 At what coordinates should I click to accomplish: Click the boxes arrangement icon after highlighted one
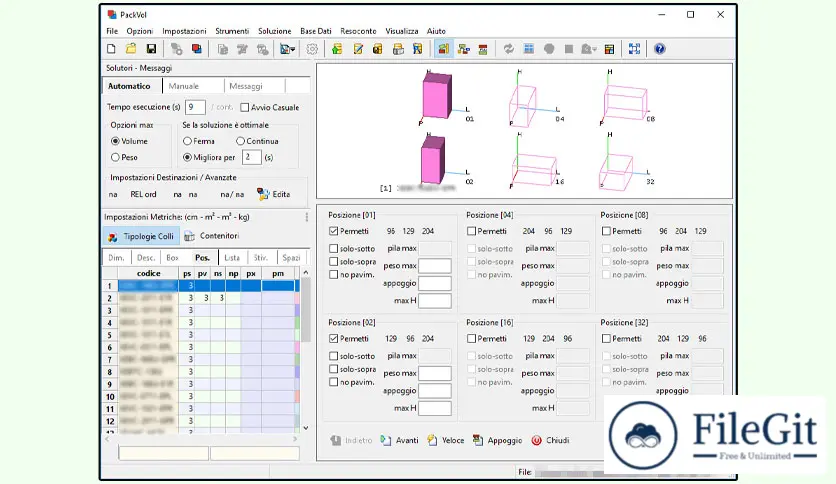[x=463, y=49]
